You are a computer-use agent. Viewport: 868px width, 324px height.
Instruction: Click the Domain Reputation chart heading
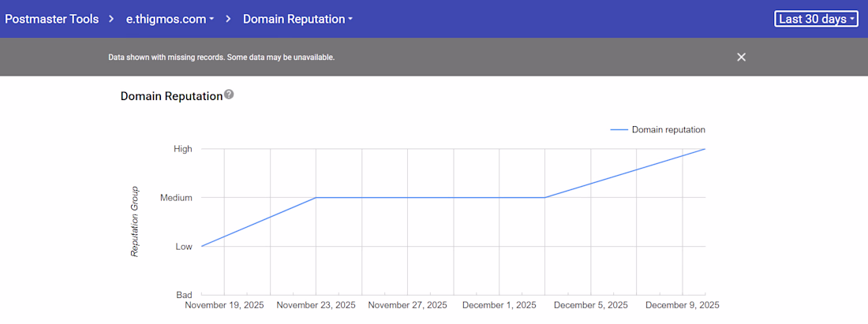point(171,96)
